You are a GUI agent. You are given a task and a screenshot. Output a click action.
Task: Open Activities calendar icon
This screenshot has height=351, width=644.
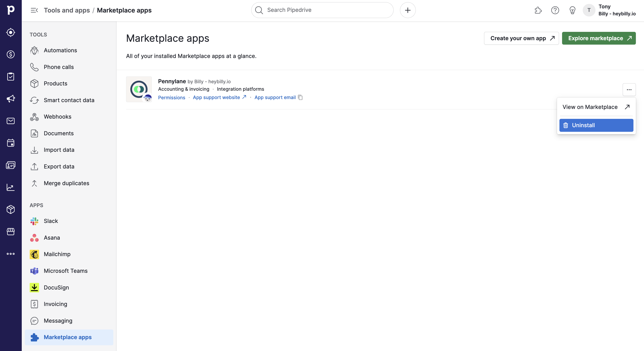tap(11, 143)
